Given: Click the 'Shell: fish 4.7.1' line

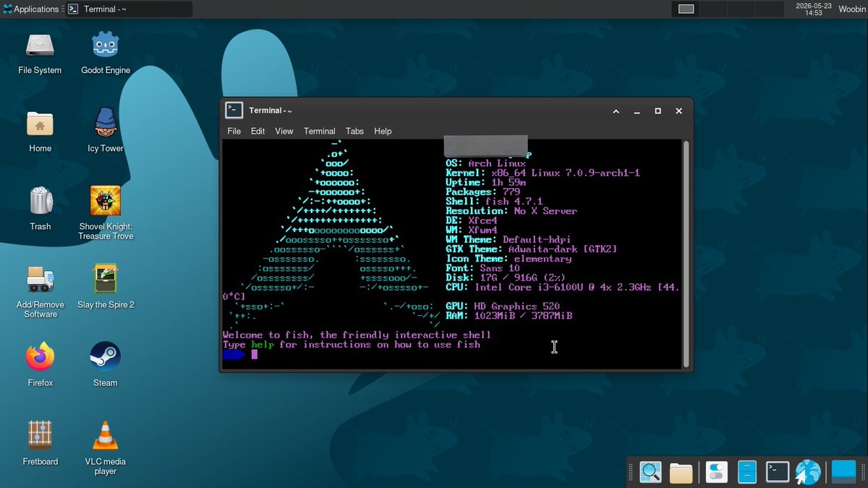Looking at the screenshot, I should tap(494, 202).
